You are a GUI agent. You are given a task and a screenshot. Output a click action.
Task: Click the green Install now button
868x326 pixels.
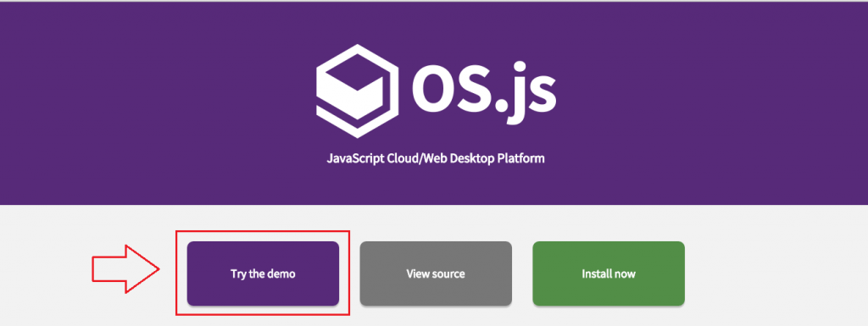(609, 274)
